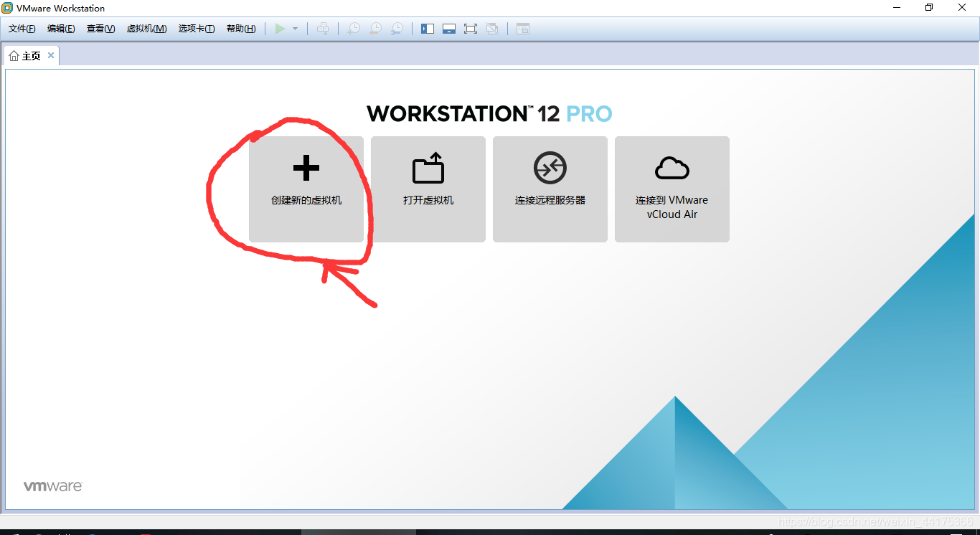Open the snapshot manager wrench icon

[397, 29]
